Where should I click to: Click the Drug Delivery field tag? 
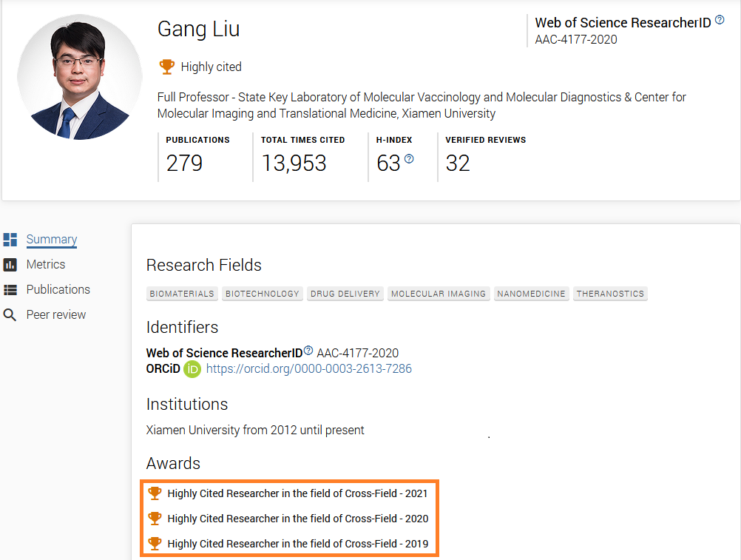click(x=345, y=294)
